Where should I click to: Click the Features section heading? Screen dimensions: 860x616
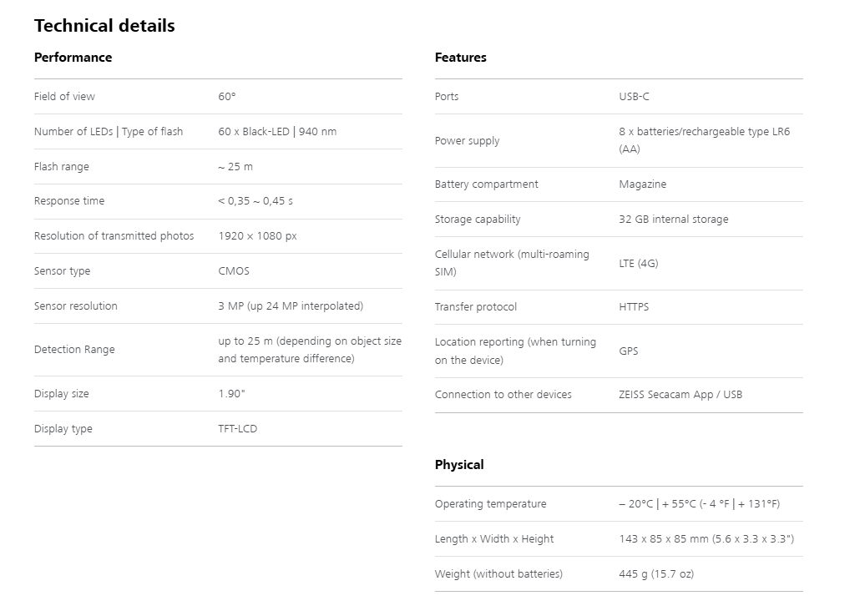(x=460, y=58)
